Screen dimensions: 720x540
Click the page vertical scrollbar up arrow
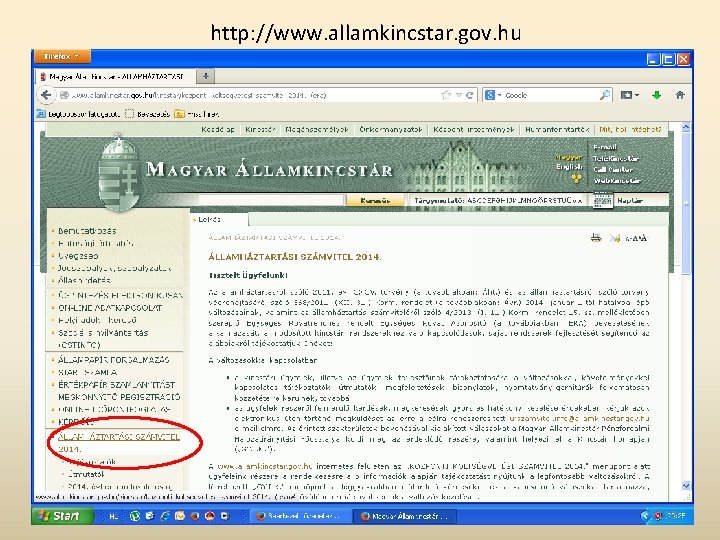(x=686, y=128)
